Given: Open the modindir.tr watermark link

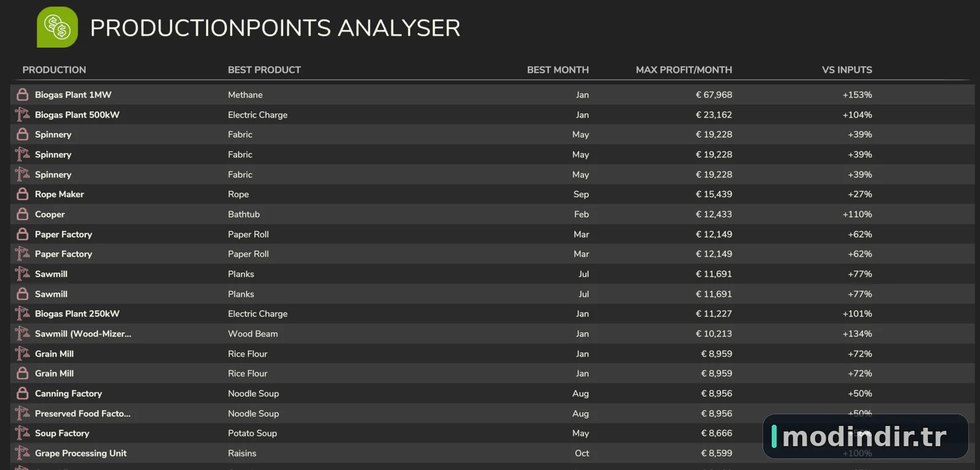Looking at the screenshot, I should pos(865,436).
